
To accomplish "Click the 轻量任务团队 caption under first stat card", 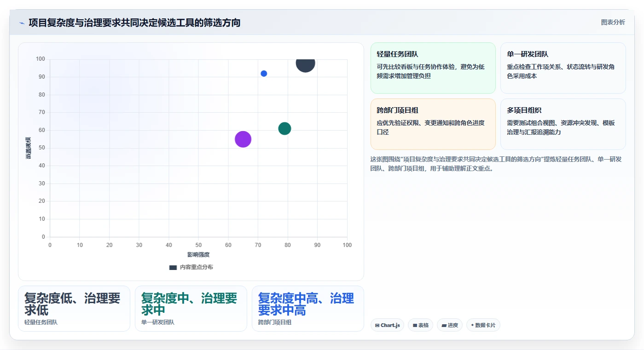I will coord(41,322).
